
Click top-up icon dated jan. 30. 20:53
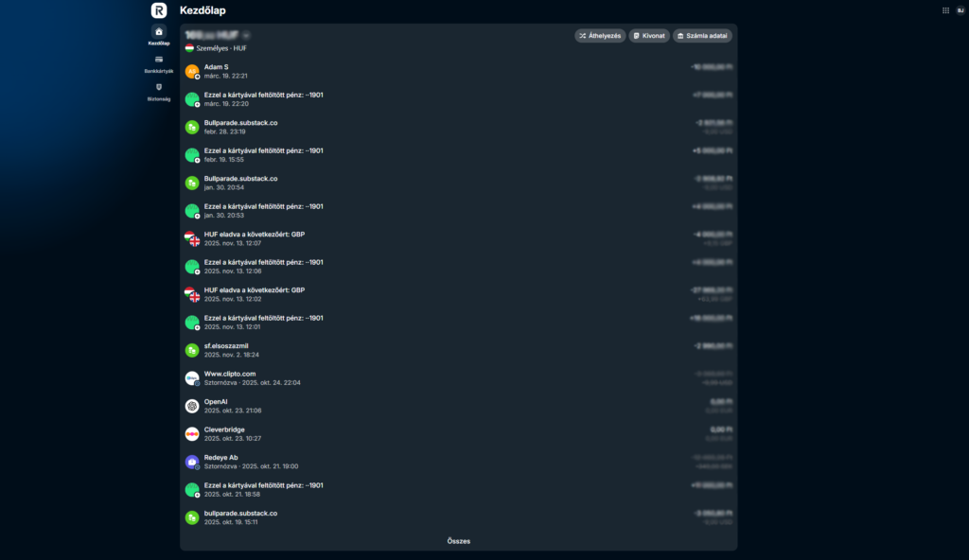coord(192,211)
